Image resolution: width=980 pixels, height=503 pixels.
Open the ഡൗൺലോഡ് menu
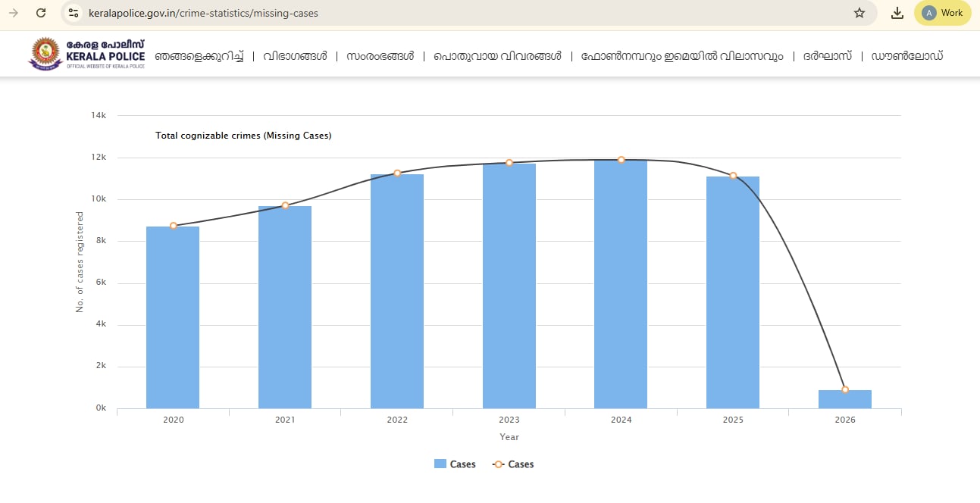click(906, 56)
